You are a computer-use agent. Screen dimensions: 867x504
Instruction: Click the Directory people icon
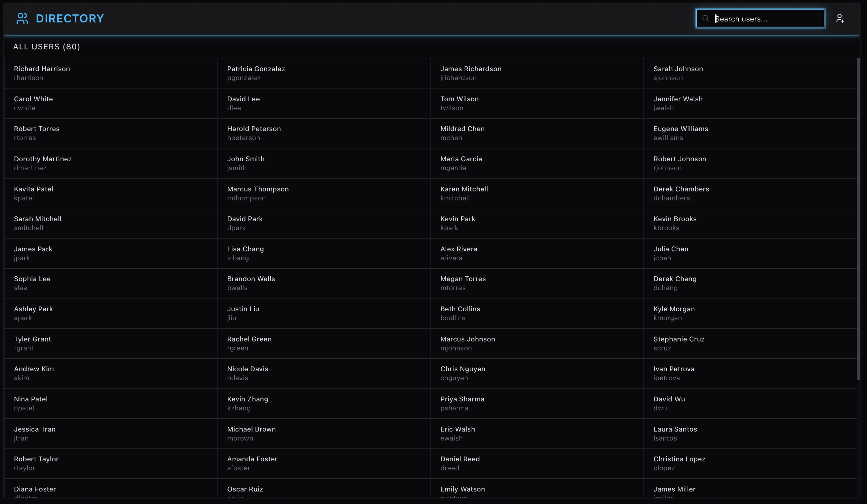coord(22,19)
